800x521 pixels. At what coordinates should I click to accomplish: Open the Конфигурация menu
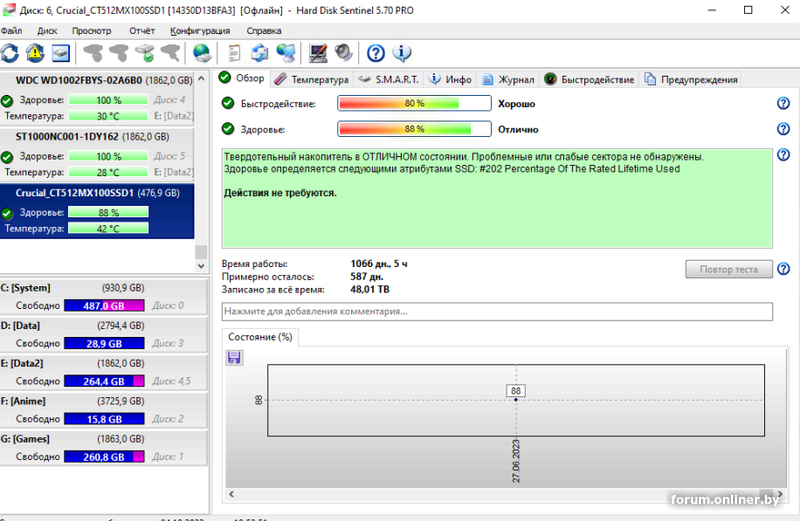tap(200, 30)
